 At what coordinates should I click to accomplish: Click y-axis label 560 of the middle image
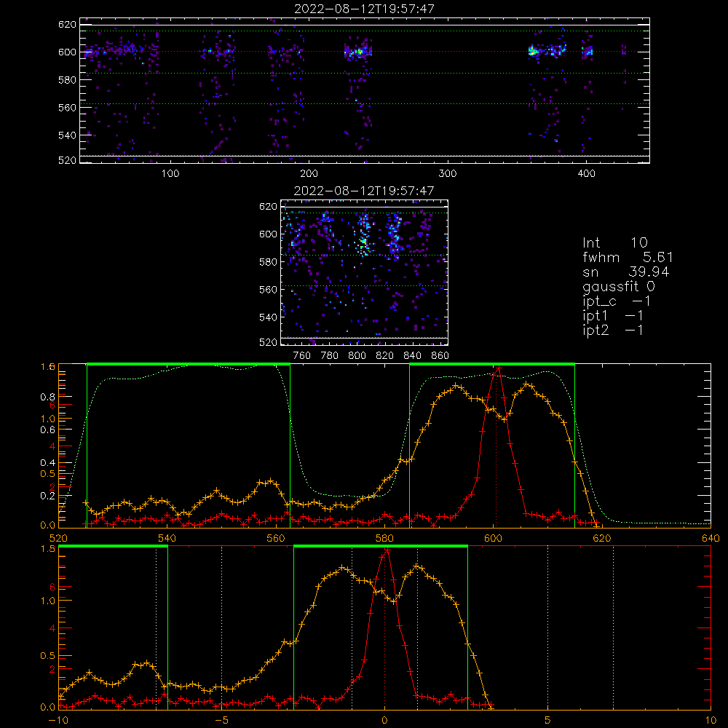pos(268,290)
